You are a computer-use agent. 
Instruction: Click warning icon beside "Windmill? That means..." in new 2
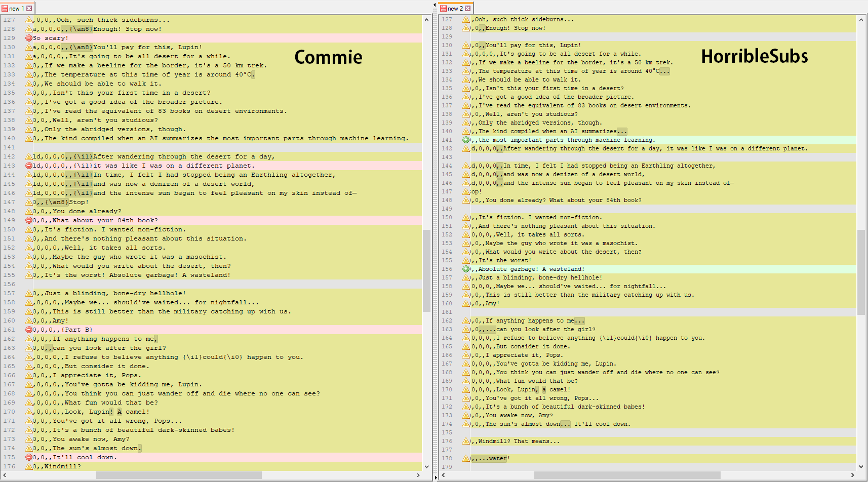coord(466,441)
